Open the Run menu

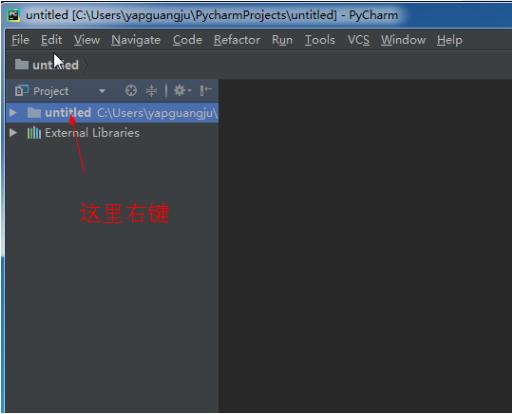click(282, 40)
